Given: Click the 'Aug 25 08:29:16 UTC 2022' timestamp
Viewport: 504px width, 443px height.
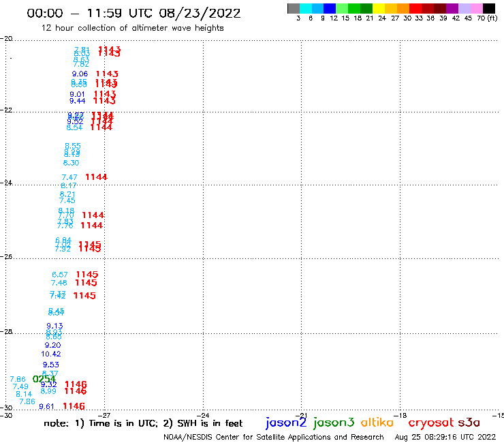Looking at the screenshot, I should [x=445, y=437].
